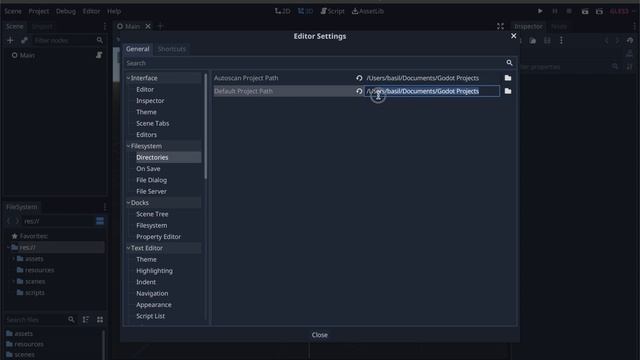
Task: Play a custom scene
Action: (599, 11)
